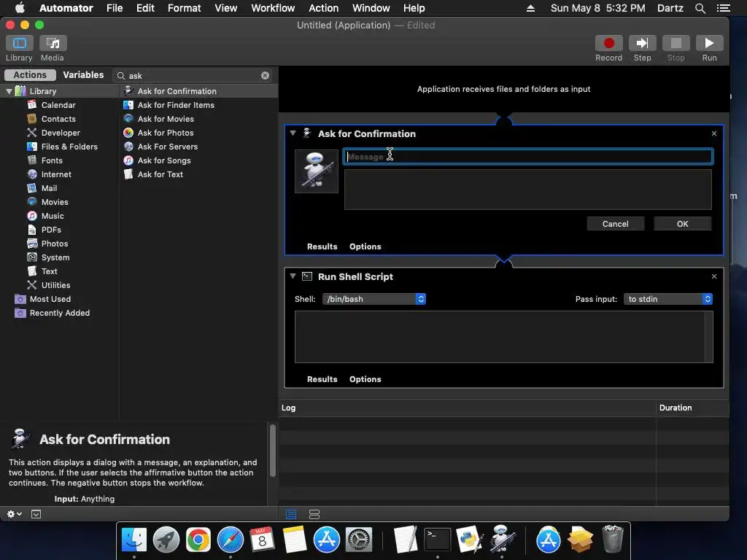Open the File menu
The height and width of the screenshot is (560, 747).
click(115, 8)
